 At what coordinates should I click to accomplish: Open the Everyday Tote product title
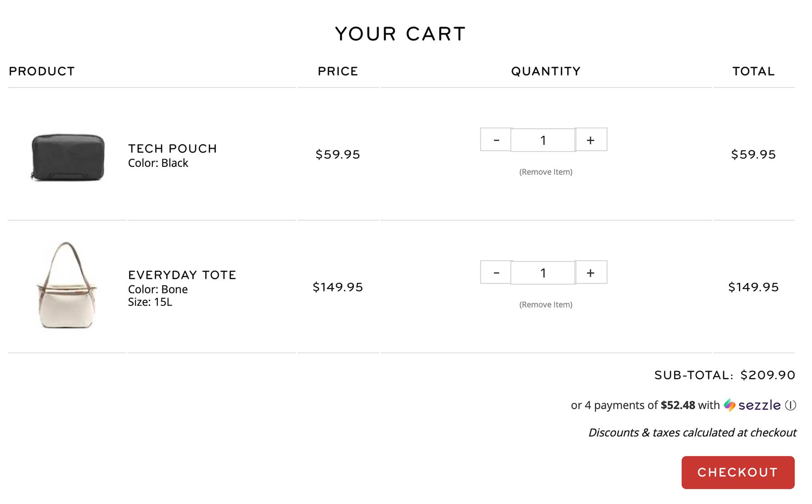click(182, 275)
